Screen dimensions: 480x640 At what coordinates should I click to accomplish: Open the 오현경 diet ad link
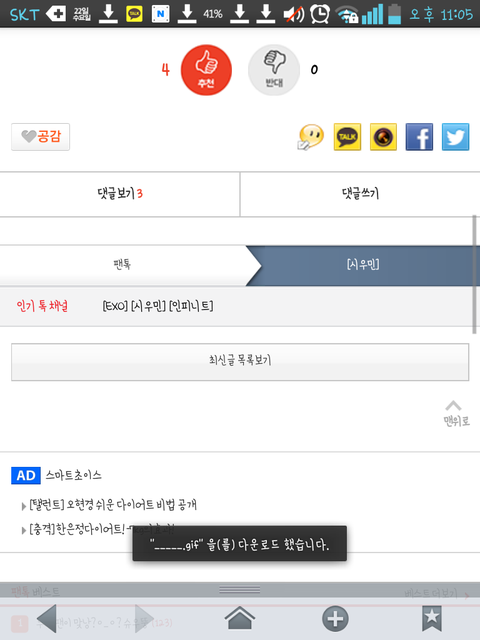pyautogui.click(x=113, y=505)
